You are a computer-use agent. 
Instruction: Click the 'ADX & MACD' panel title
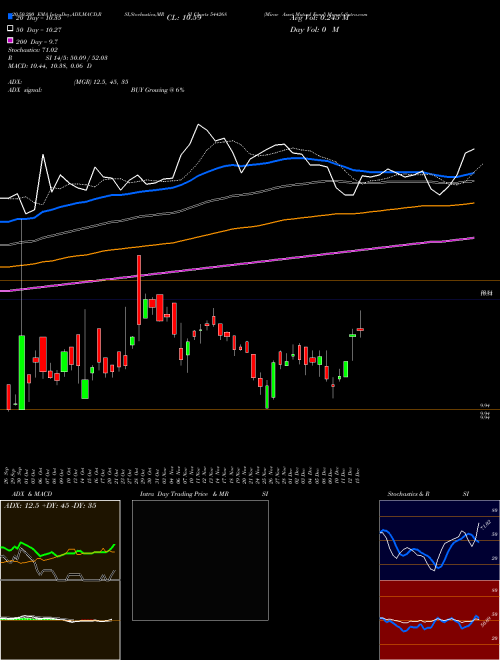[32, 494]
